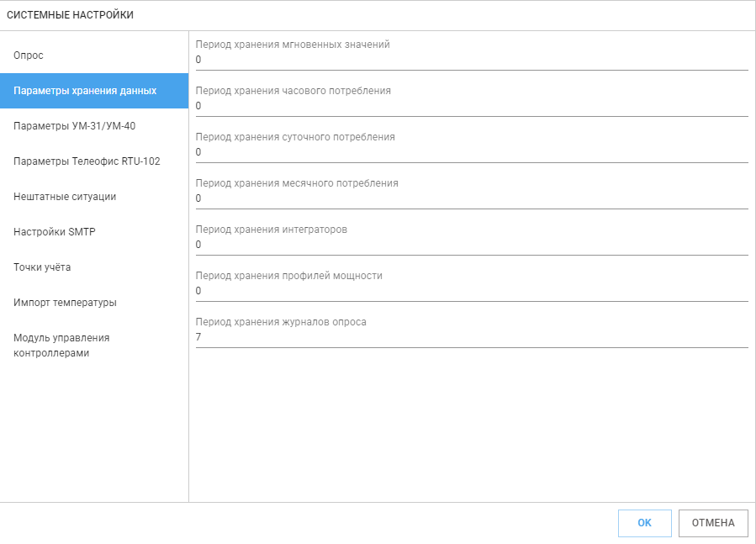Open the Точки учёта section

[94, 267]
